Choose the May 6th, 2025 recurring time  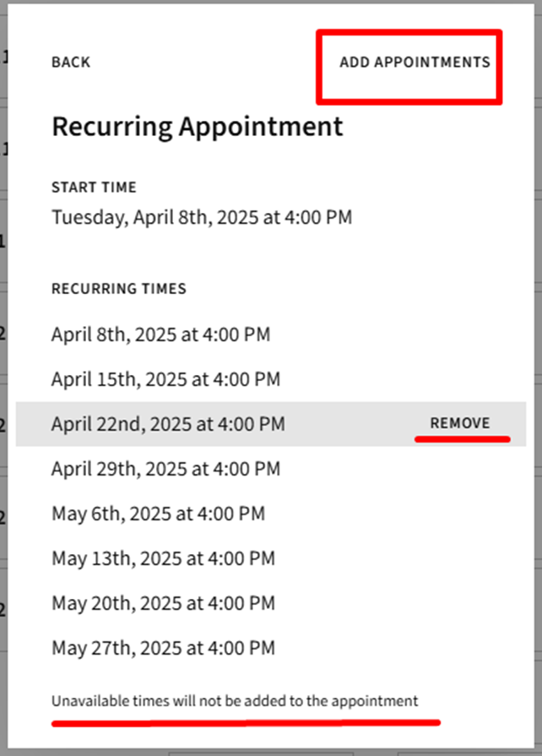158,514
